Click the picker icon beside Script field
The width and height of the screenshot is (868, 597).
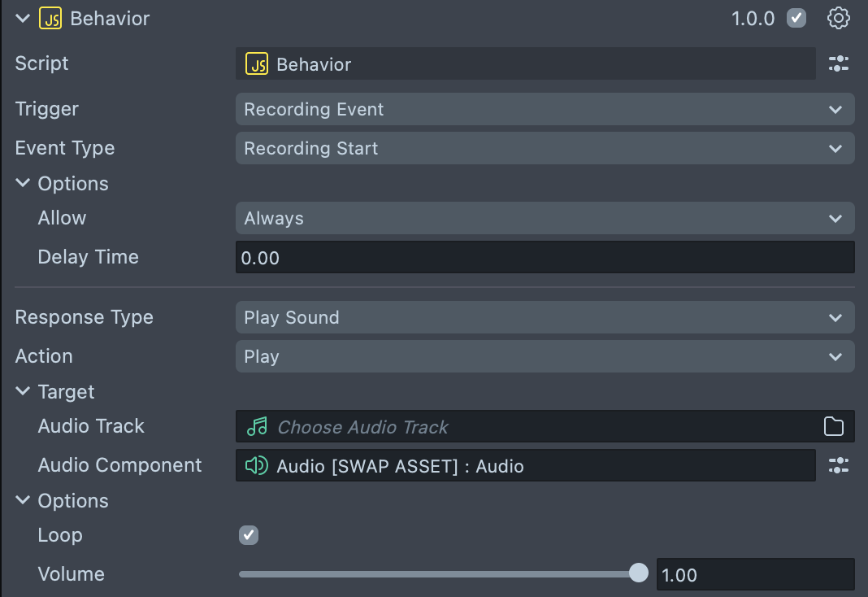click(x=838, y=63)
